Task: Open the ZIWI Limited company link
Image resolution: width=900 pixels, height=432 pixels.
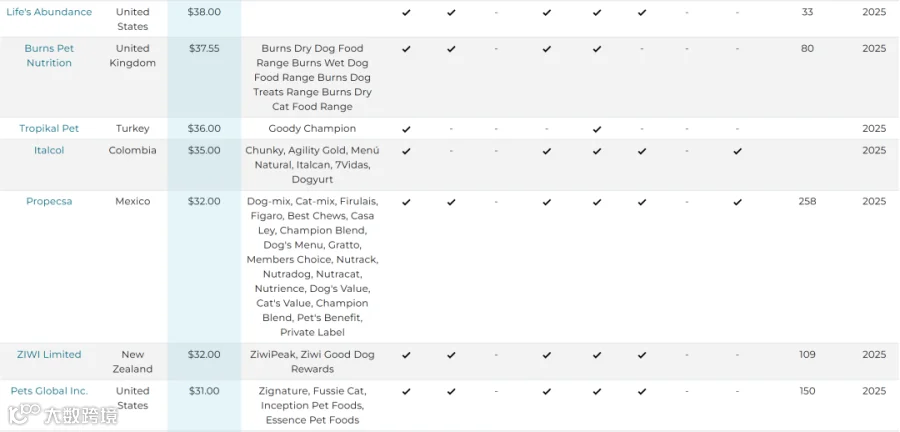Action: point(49,355)
